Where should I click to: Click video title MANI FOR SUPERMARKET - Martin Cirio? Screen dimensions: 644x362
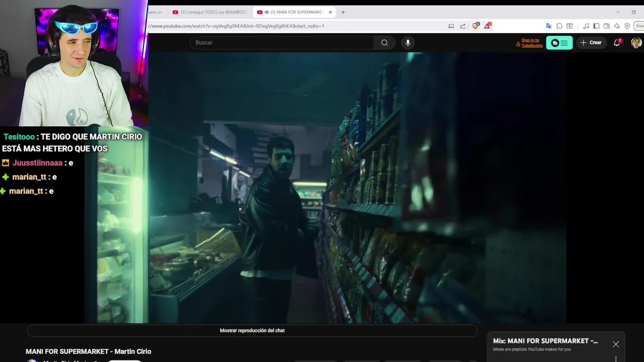89,351
